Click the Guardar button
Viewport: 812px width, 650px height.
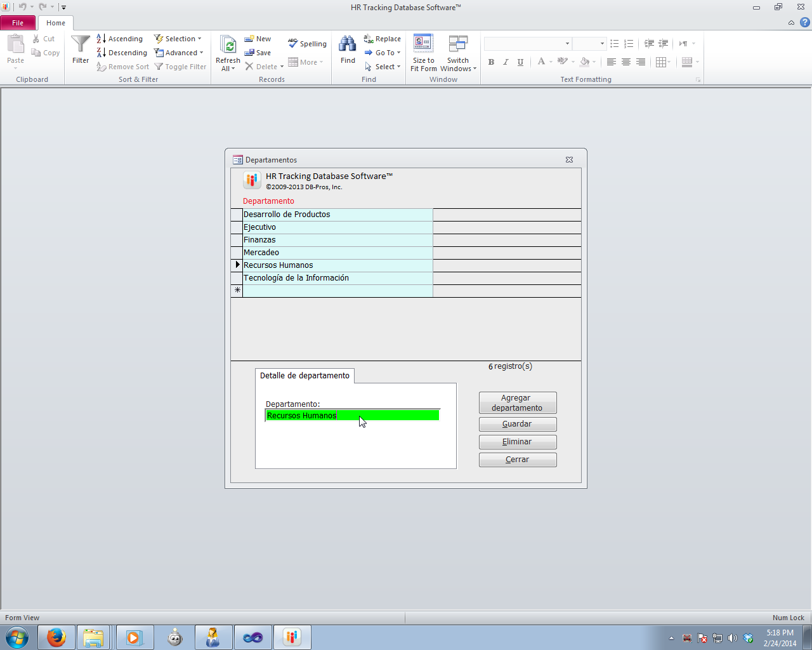(x=518, y=424)
